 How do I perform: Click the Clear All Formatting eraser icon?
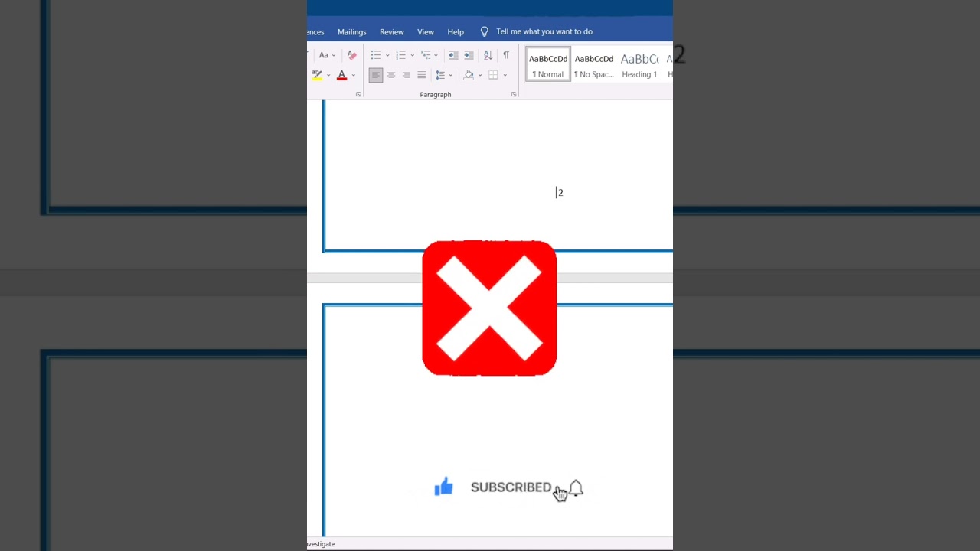tap(351, 55)
